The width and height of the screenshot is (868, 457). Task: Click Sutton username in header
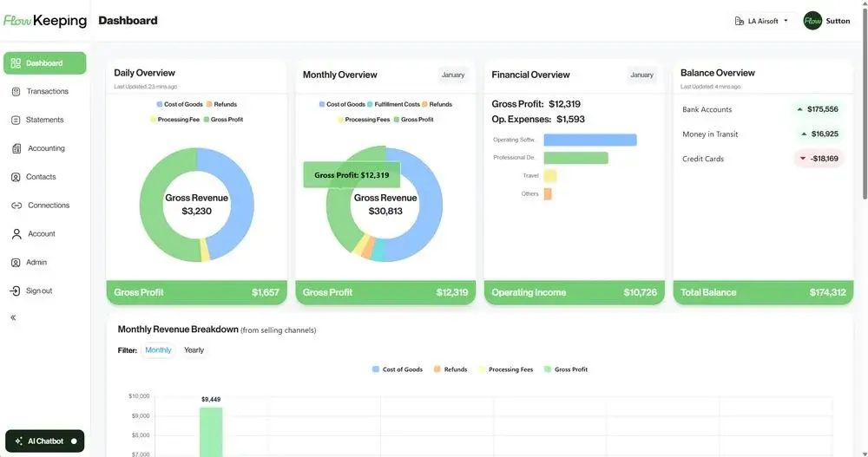point(838,21)
